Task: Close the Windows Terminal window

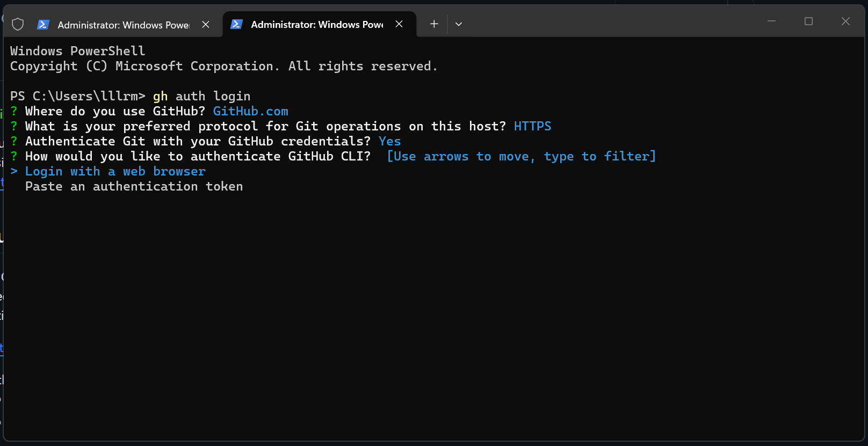Action: tap(845, 21)
